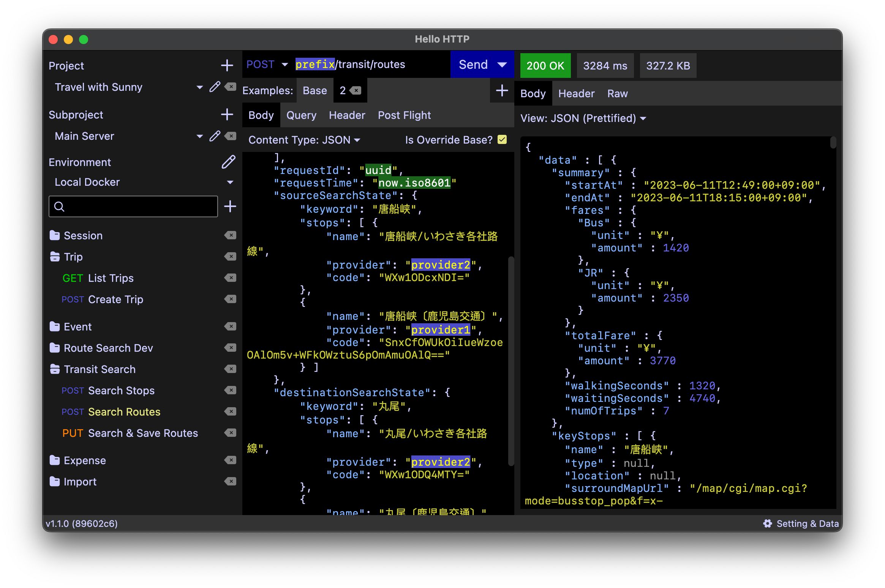Delete the Create Trip request

(230, 299)
